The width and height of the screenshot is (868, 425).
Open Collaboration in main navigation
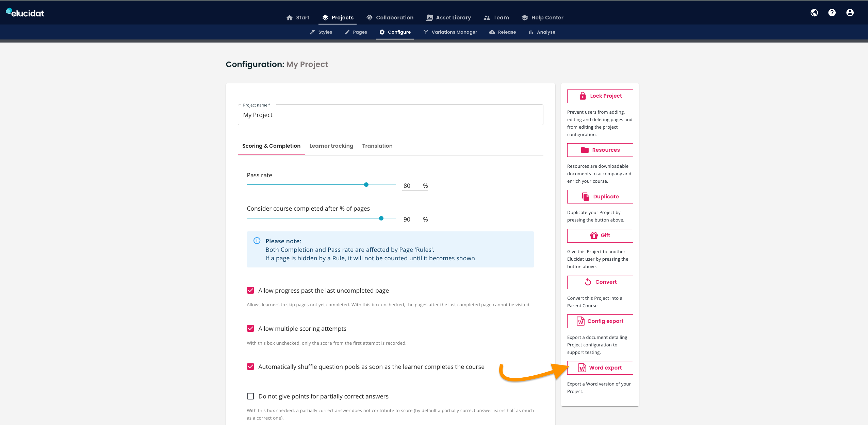390,18
